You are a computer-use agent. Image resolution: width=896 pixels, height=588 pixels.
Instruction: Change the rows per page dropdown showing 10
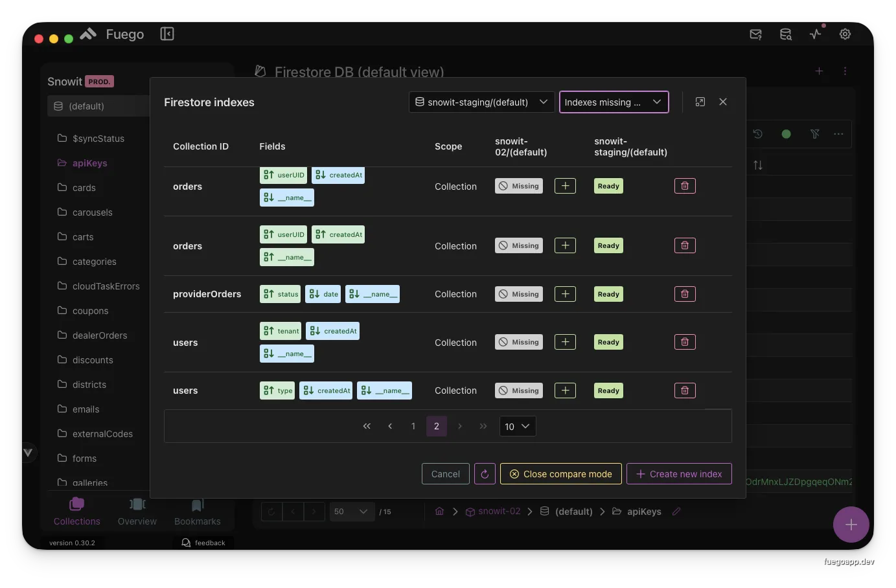point(517,426)
